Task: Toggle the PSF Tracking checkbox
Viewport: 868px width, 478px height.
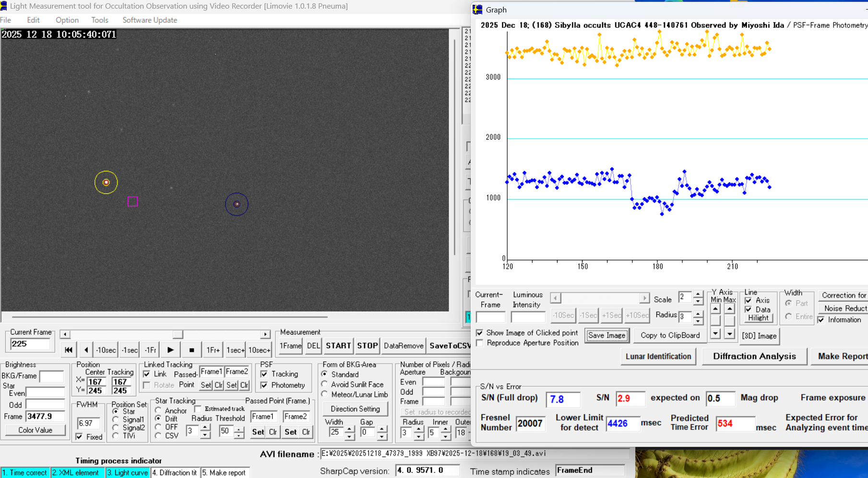Action: click(x=264, y=374)
